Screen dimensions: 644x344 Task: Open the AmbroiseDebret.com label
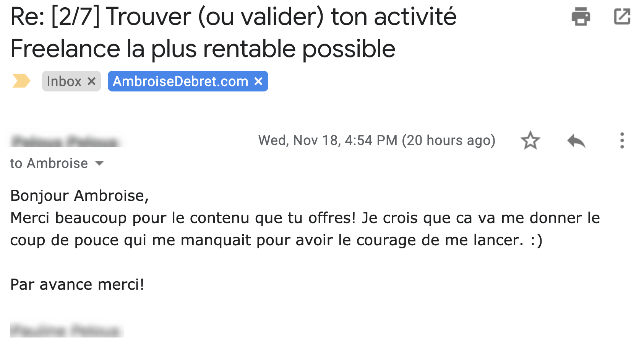click(180, 81)
